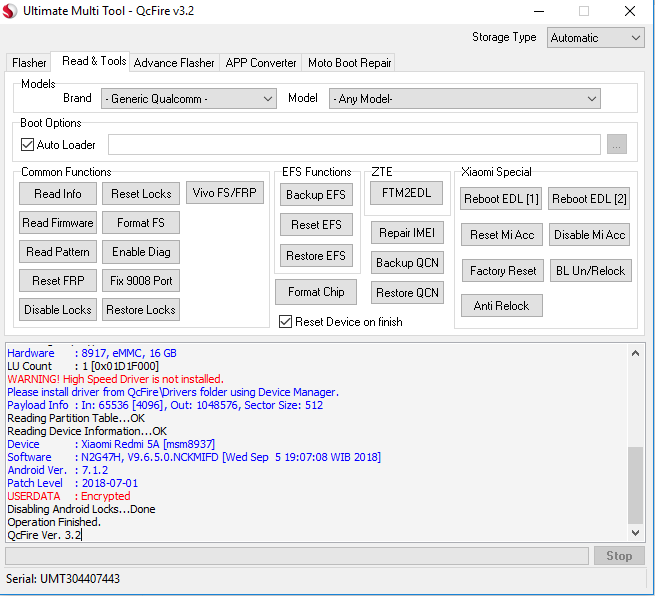Open the Storage Type dropdown

(x=596, y=38)
